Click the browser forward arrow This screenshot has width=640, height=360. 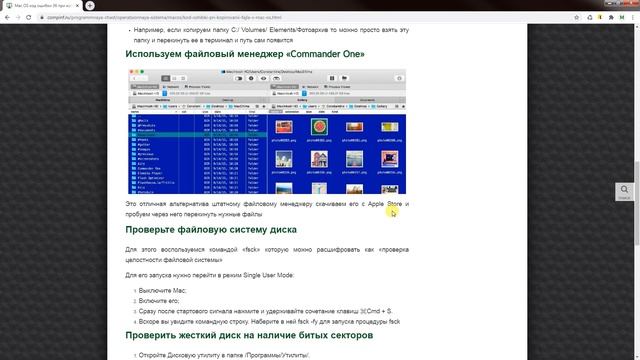click(x=18, y=18)
